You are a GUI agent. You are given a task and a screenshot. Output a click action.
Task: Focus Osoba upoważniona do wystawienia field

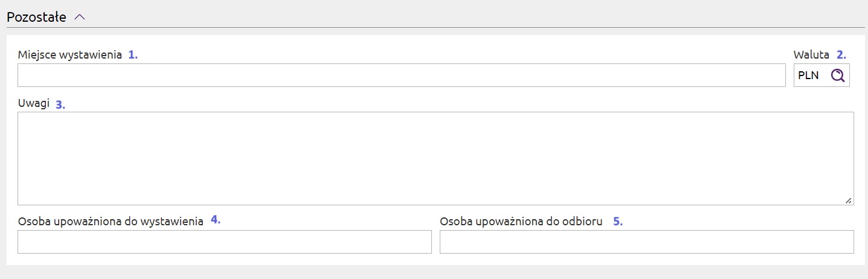(225, 242)
